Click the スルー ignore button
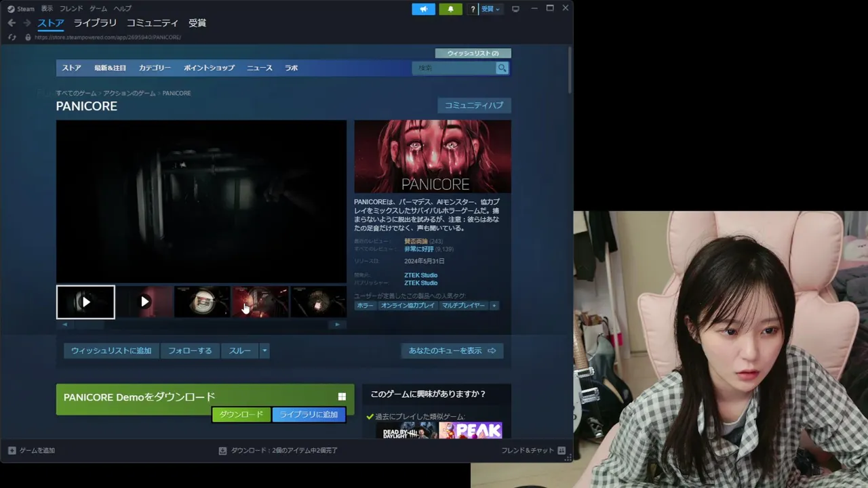This screenshot has width=868, height=488. 239,350
